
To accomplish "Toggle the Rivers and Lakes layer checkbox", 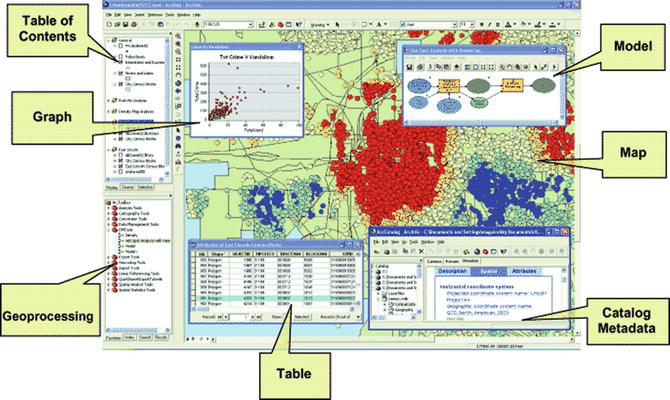I will [x=120, y=74].
